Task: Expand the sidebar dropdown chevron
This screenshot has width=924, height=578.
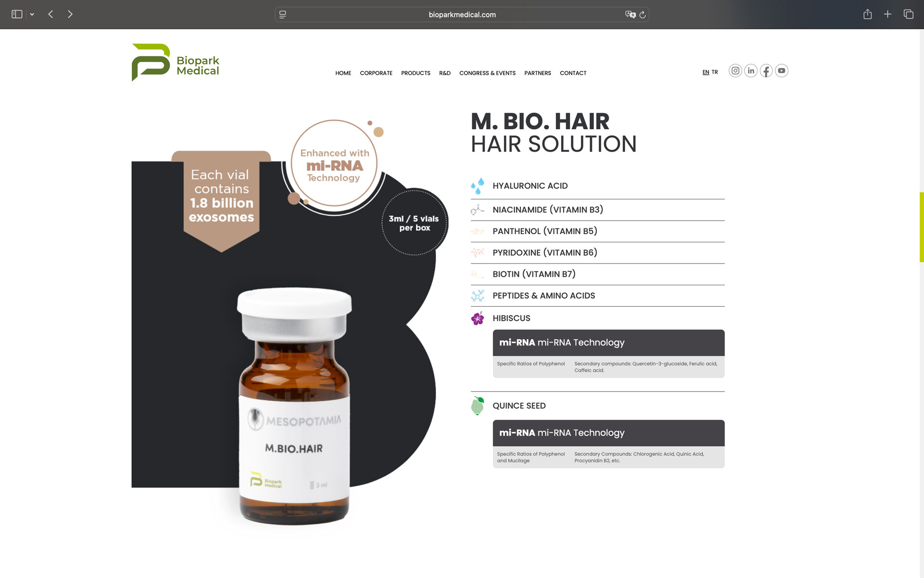Action: 32,14
